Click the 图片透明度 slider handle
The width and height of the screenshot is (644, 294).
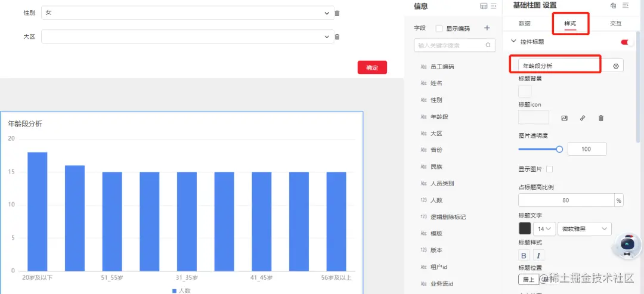(559, 149)
